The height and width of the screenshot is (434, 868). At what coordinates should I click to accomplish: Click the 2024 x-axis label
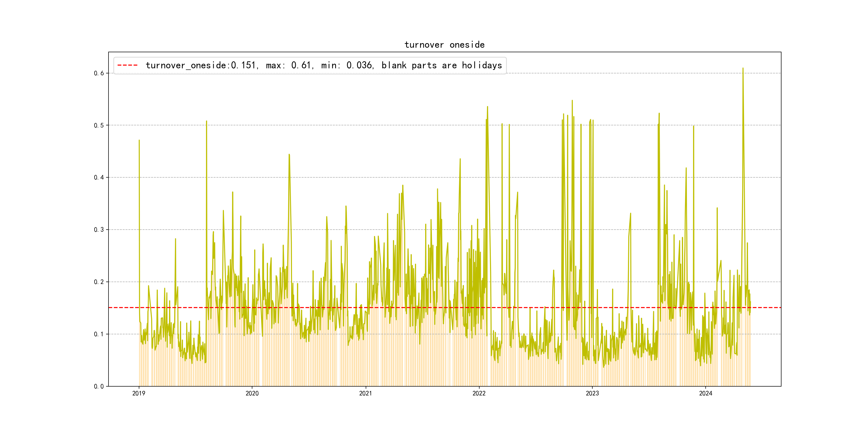coord(706,394)
